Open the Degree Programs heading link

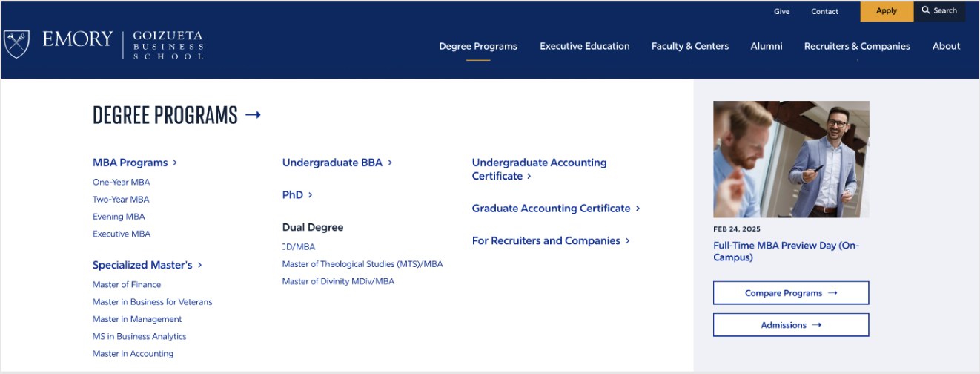coord(165,115)
